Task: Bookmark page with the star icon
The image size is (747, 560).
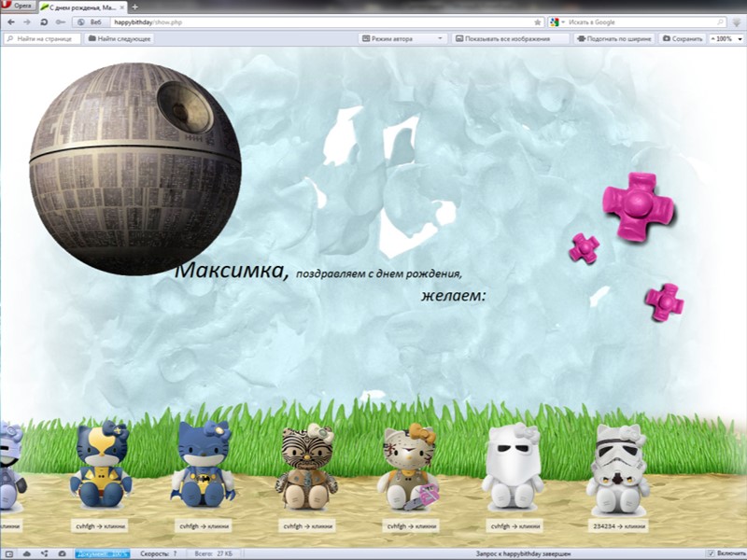Action: point(538,21)
